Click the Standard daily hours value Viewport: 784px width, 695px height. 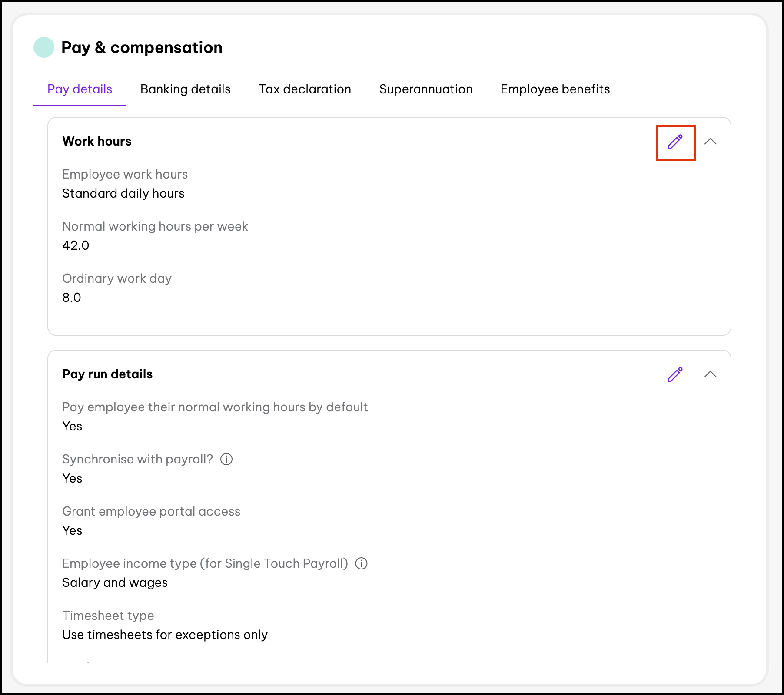123,193
